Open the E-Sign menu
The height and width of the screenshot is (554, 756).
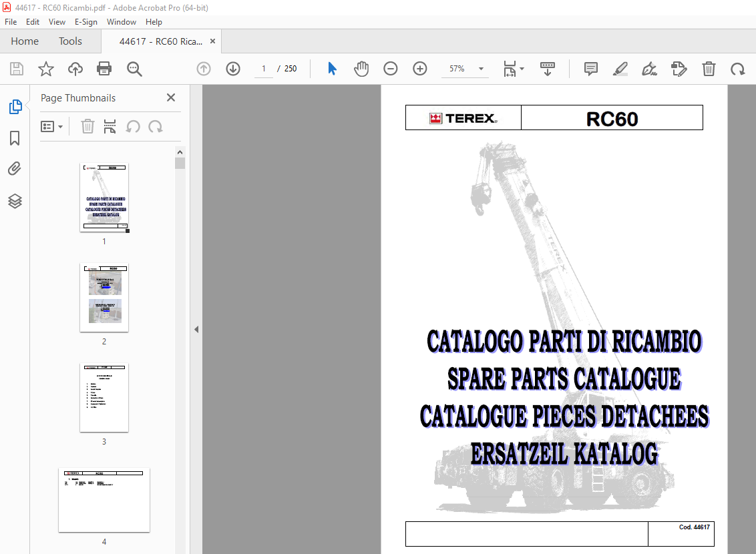coord(86,22)
